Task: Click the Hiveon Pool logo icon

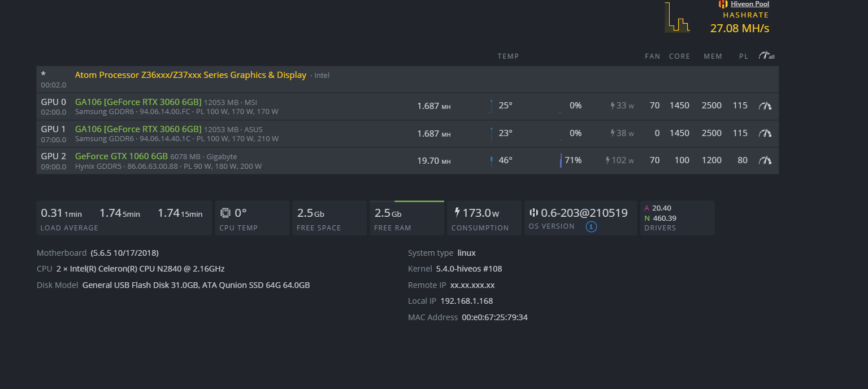Action: [723, 4]
